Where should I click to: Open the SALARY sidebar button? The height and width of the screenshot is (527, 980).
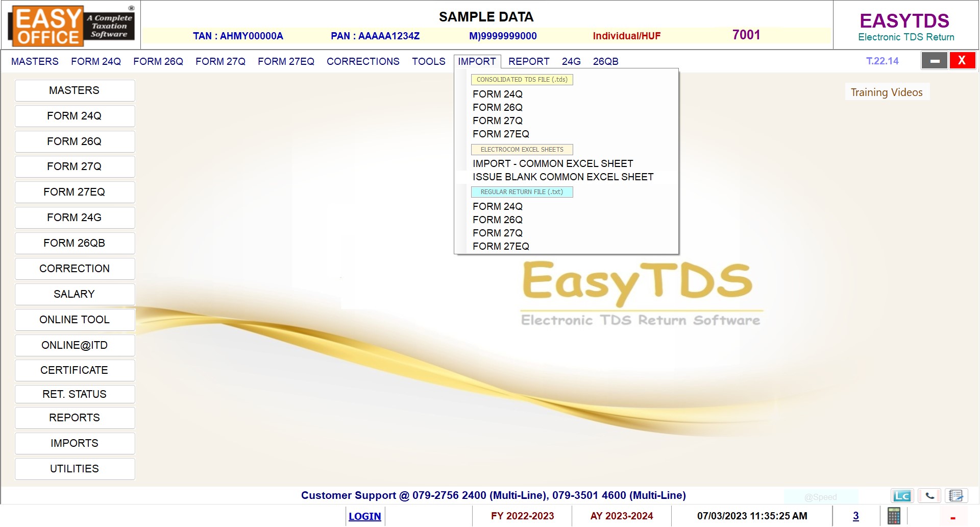tap(75, 294)
